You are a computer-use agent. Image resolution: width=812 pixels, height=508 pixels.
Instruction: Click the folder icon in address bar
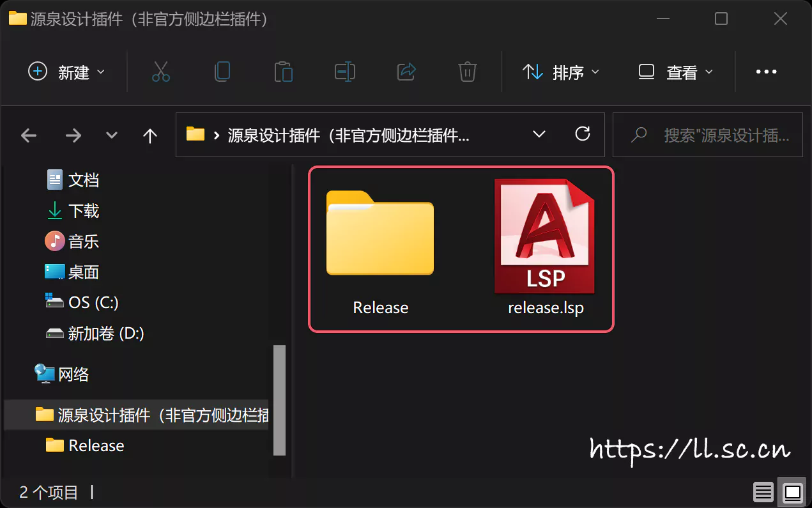(195, 134)
